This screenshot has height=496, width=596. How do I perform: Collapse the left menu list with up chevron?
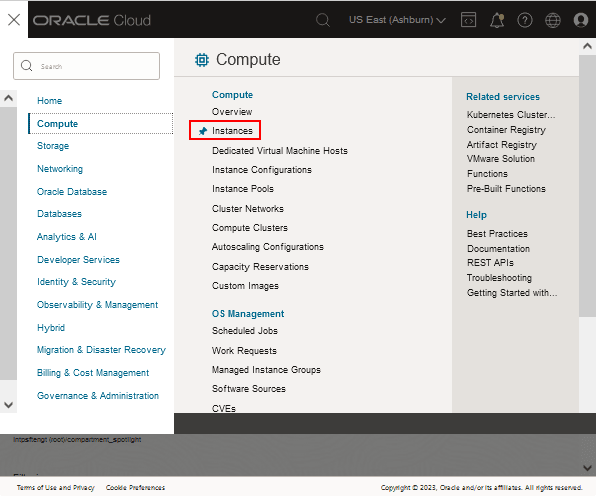[8, 98]
